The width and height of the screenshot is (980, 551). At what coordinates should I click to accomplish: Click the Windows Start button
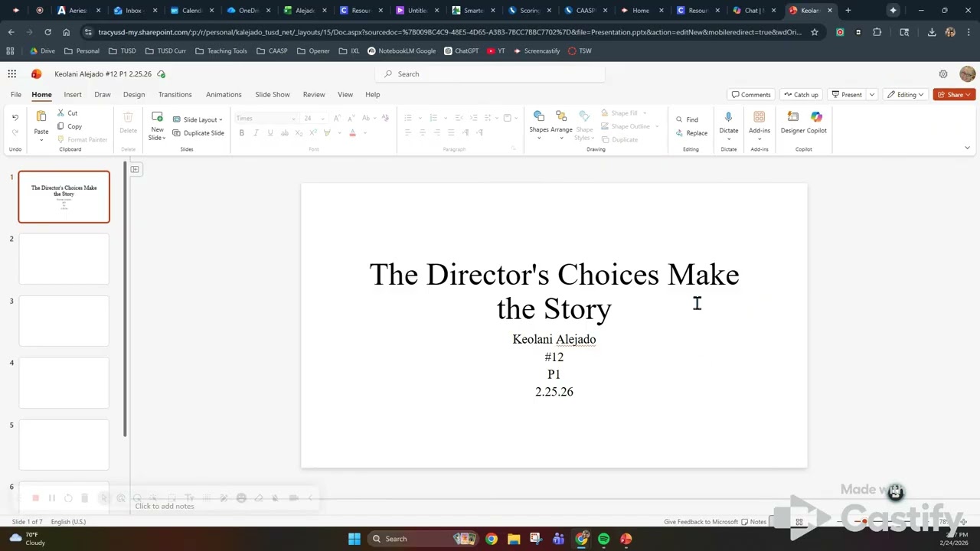[354, 539]
